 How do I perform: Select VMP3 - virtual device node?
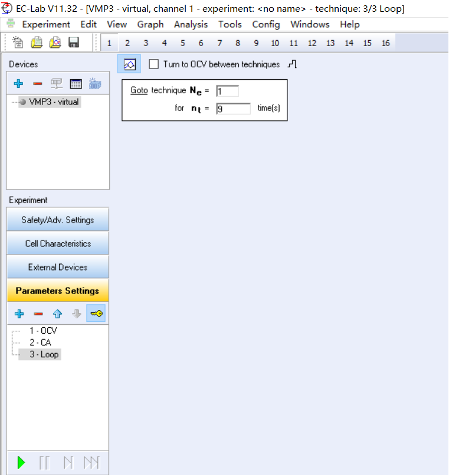point(53,102)
